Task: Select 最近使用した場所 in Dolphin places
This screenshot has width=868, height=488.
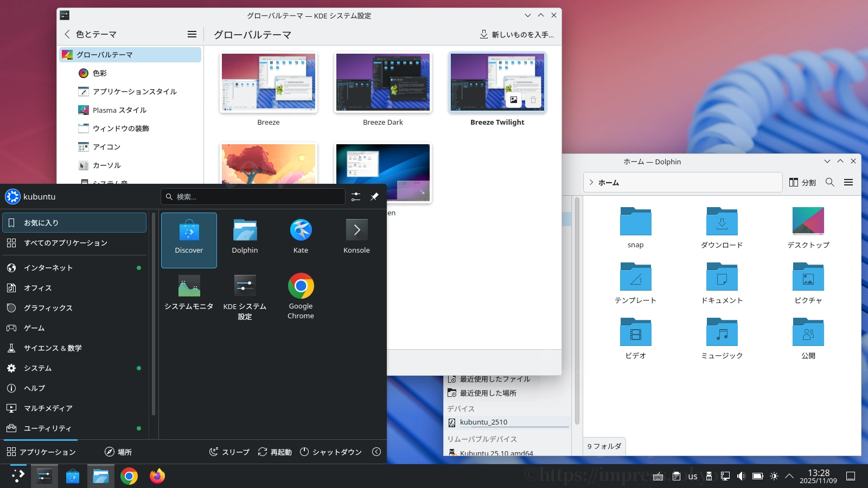Action: coord(507,393)
